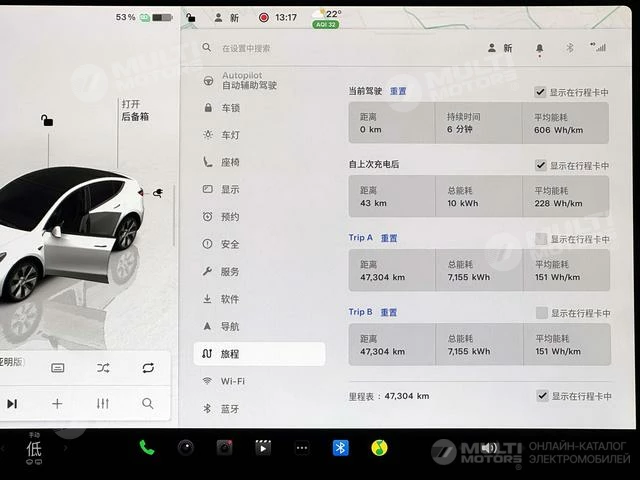Open the 导航 (Navigation) menu
The image size is (640, 480).
point(222,326)
